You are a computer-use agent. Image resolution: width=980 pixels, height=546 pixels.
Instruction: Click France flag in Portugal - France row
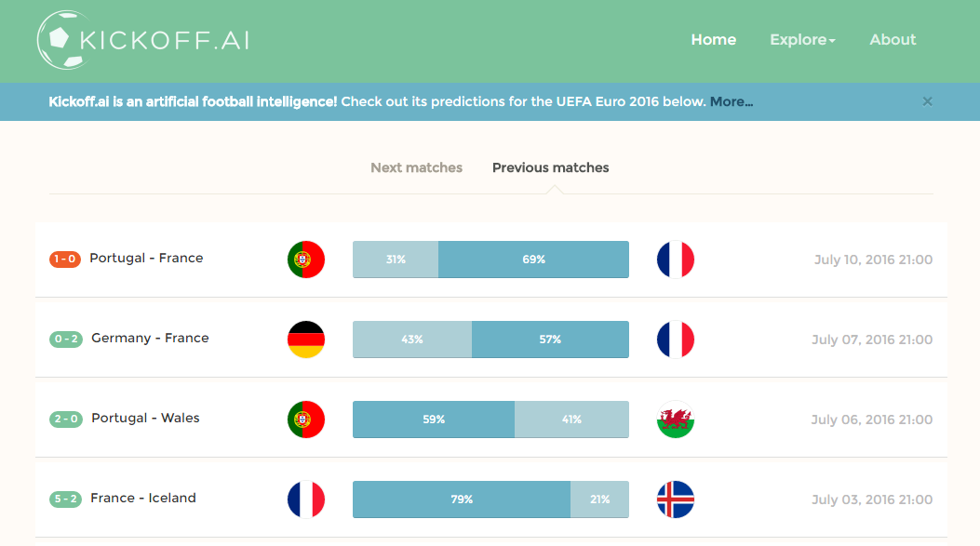(676, 260)
